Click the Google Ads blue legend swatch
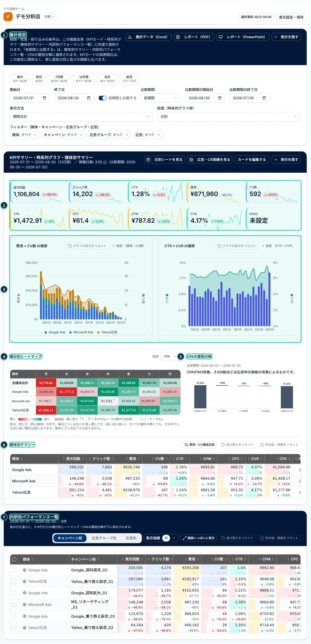311x644 pixels. tap(46, 332)
